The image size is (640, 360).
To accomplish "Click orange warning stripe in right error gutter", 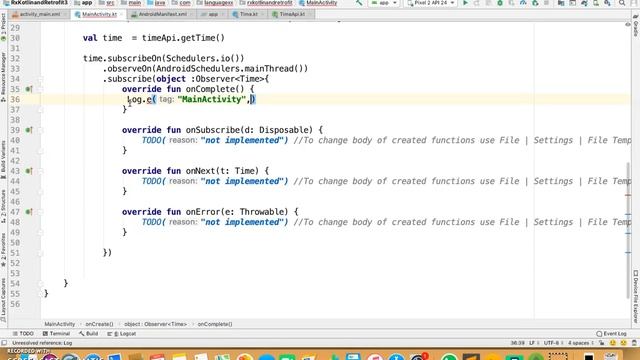I will [628, 195].
